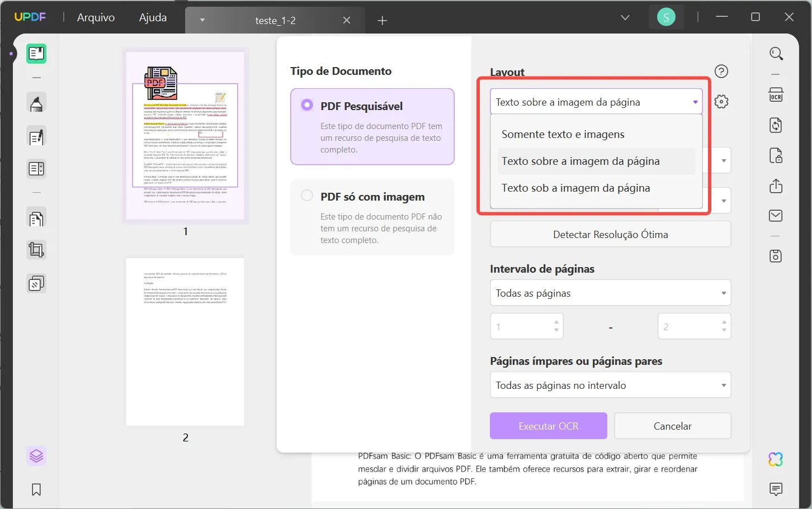Image resolution: width=812 pixels, height=509 pixels.
Task: Click the Executar OCR button
Action: click(548, 426)
